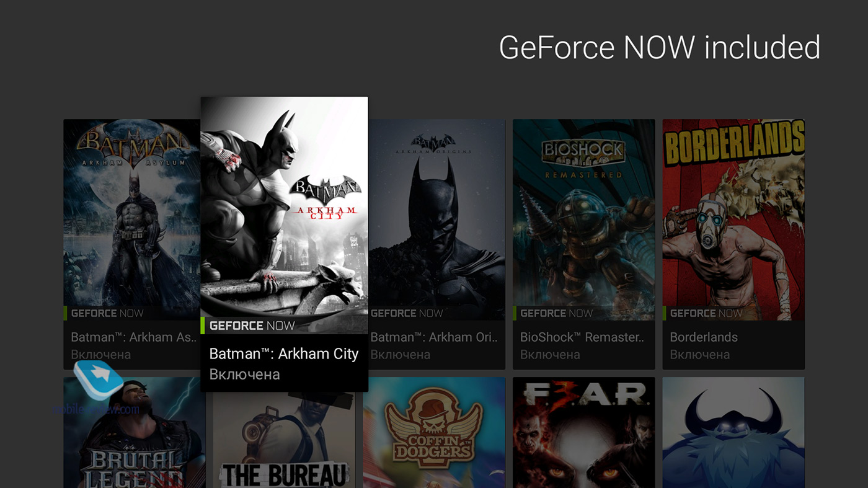The height and width of the screenshot is (488, 868).
Task: Open the Coffin Dodgers game cover
Action: [x=434, y=433]
